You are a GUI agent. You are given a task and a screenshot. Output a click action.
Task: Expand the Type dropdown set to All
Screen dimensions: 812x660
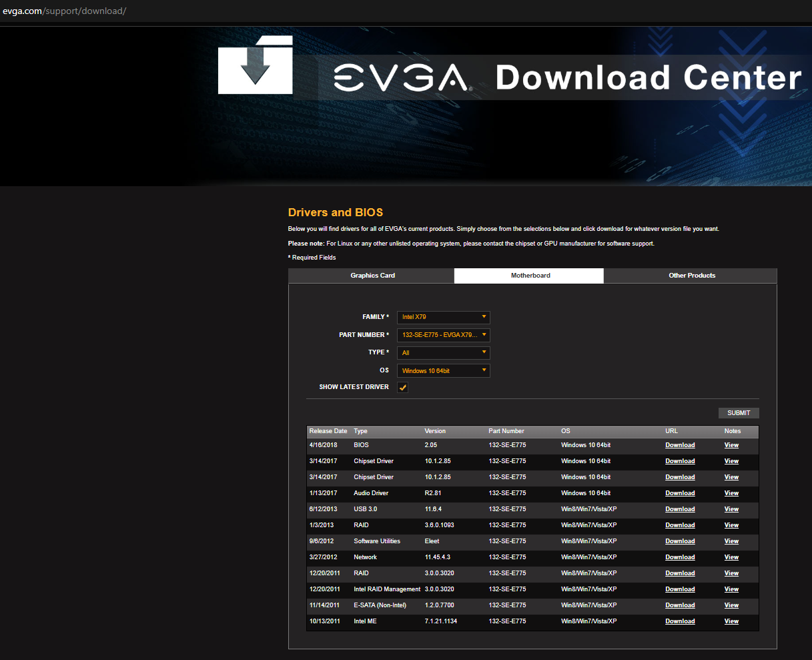pyautogui.click(x=444, y=352)
